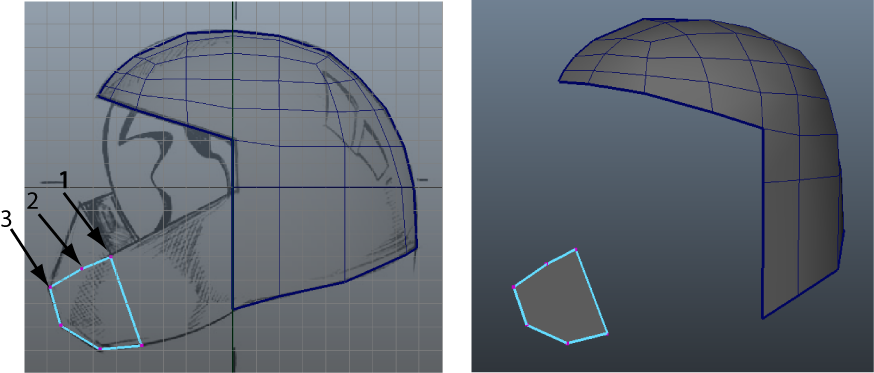874x373 pixels.
Task: Pick the lowest vertex of perspective-view polygon
Action: (567, 343)
